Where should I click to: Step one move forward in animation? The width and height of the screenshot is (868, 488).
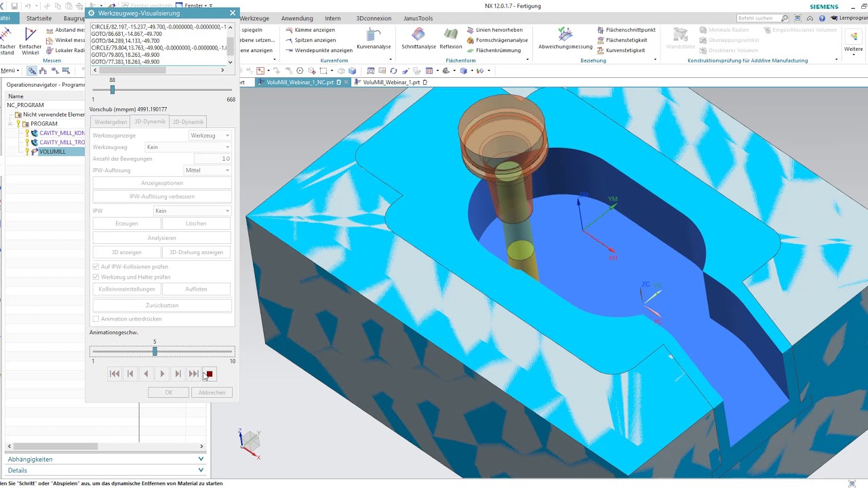click(x=178, y=373)
